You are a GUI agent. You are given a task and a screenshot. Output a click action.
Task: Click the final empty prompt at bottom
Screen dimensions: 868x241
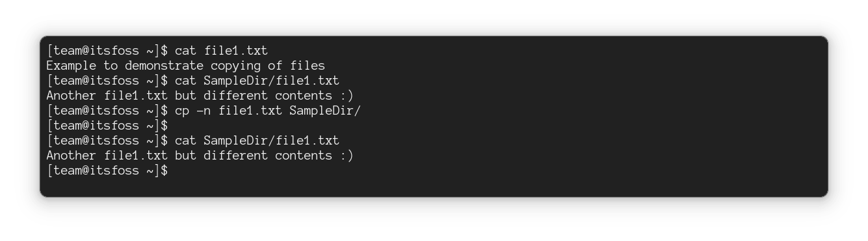pos(107,171)
